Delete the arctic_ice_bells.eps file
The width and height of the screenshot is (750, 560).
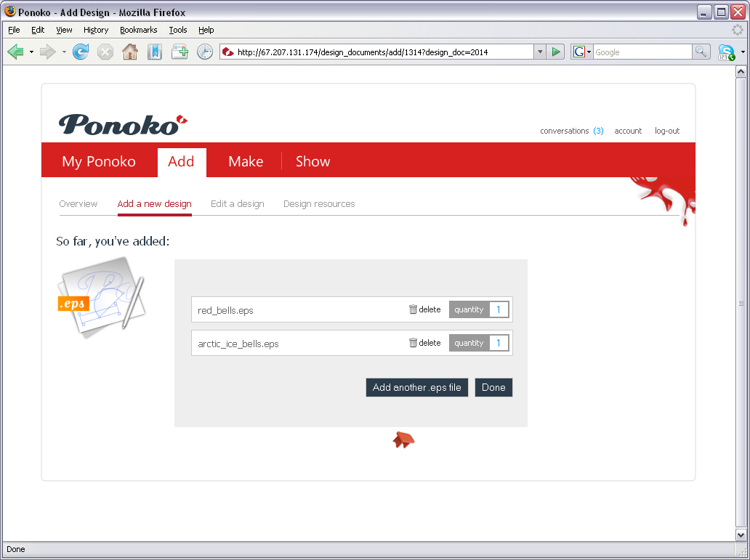[424, 343]
